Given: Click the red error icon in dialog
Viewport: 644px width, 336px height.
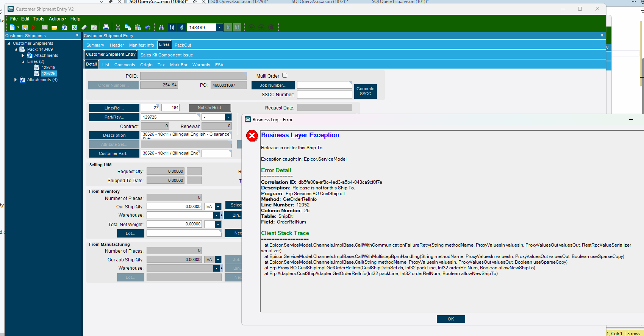Looking at the screenshot, I should click(252, 136).
